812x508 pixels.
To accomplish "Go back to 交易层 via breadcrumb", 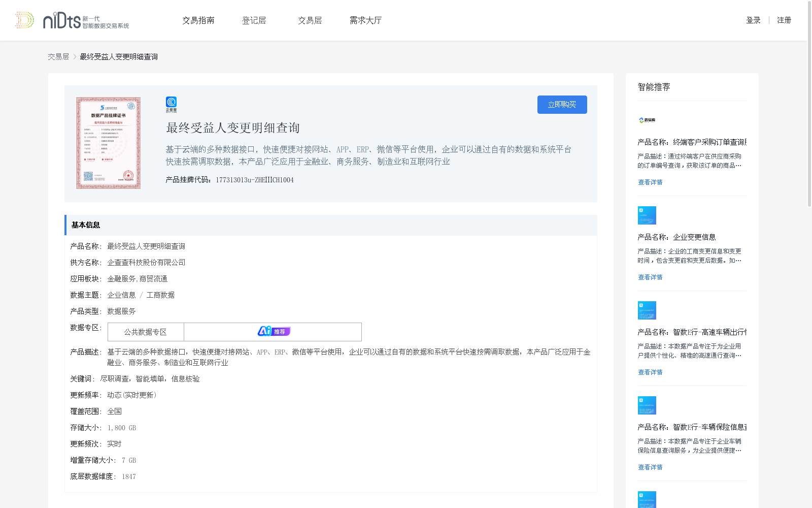I will (x=58, y=57).
